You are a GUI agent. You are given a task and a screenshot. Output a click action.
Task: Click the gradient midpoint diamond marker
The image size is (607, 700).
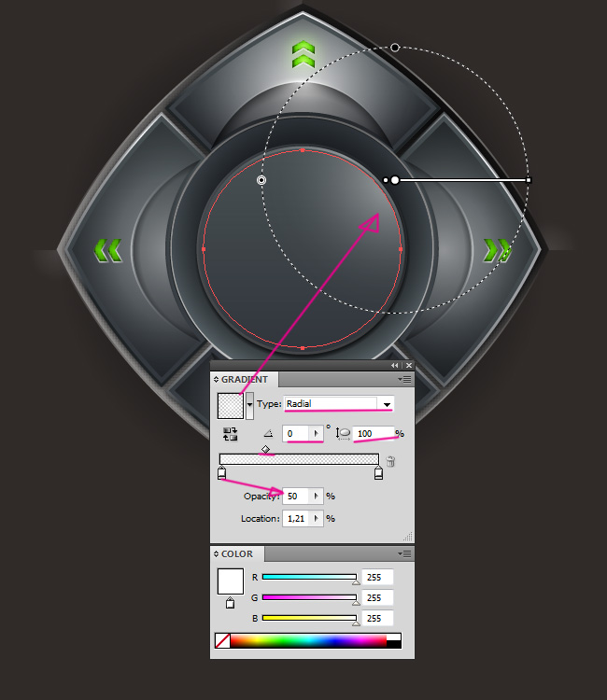coord(266,449)
